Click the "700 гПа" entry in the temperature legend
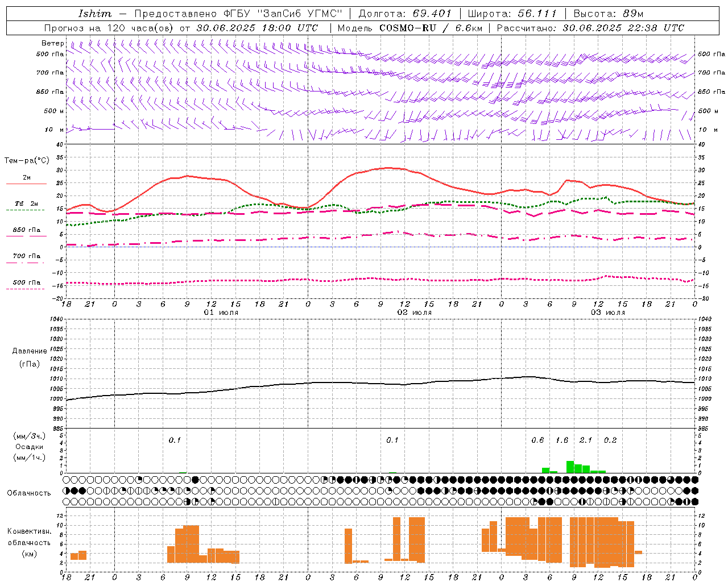The width and height of the screenshot is (728, 582). pyautogui.click(x=26, y=256)
